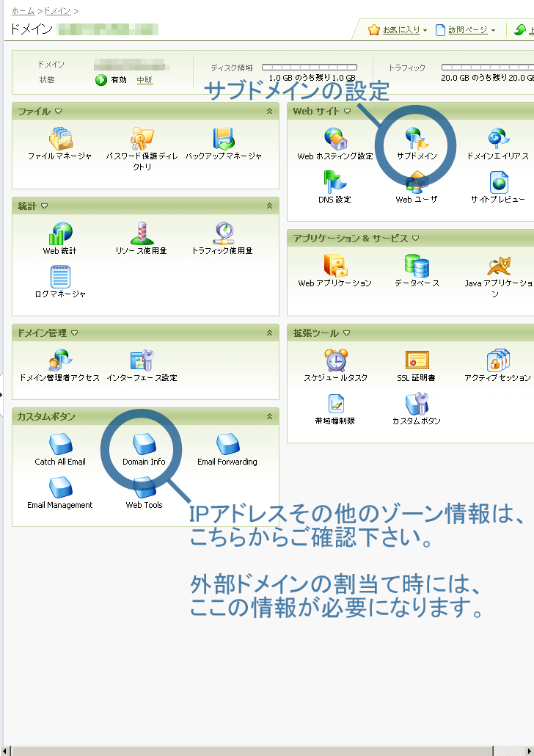This screenshot has width=534, height=756.
Task: Open the Java アプリケーション icon
Action: point(498,266)
